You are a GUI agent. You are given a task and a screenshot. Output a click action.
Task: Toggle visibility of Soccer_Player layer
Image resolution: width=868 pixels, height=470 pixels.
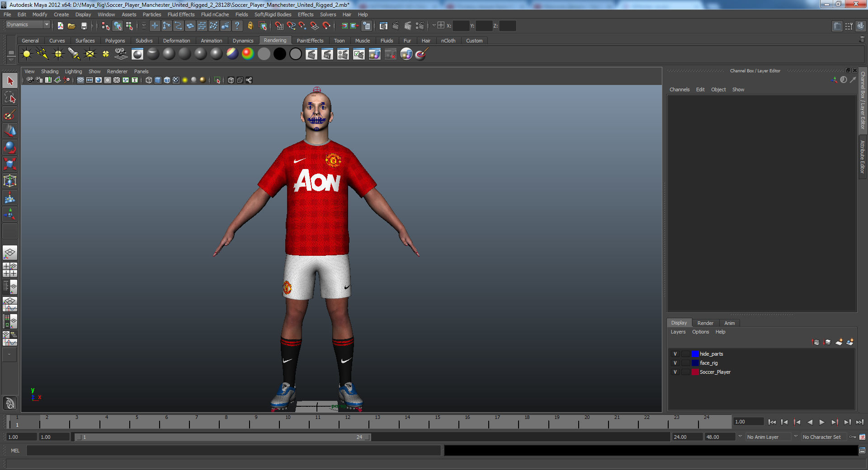tap(675, 372)
